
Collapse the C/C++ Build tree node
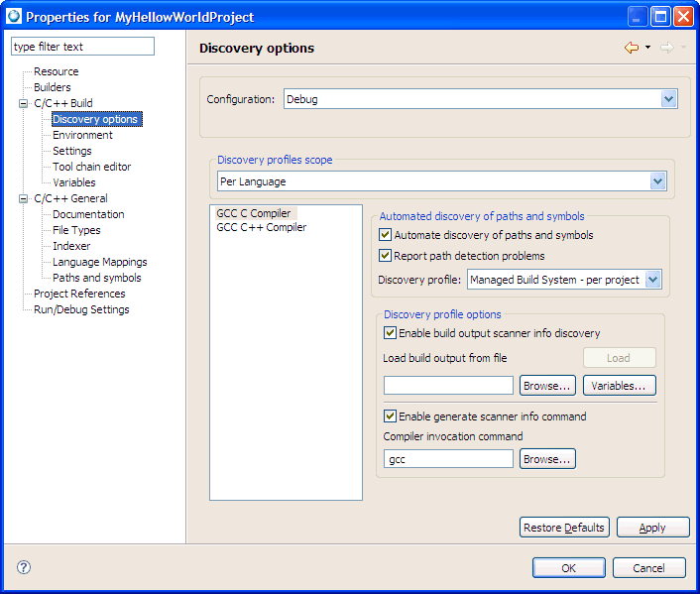coord(24,103)
